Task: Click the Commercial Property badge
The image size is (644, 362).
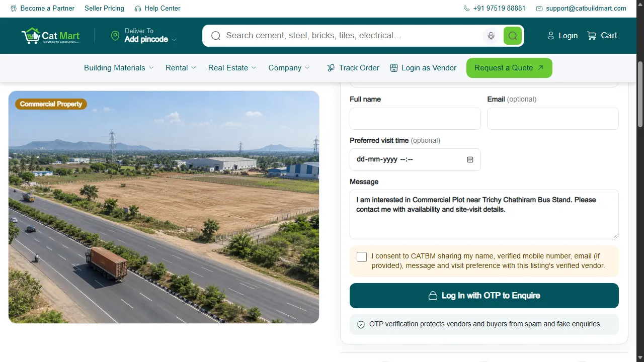Action: (51, 104)
